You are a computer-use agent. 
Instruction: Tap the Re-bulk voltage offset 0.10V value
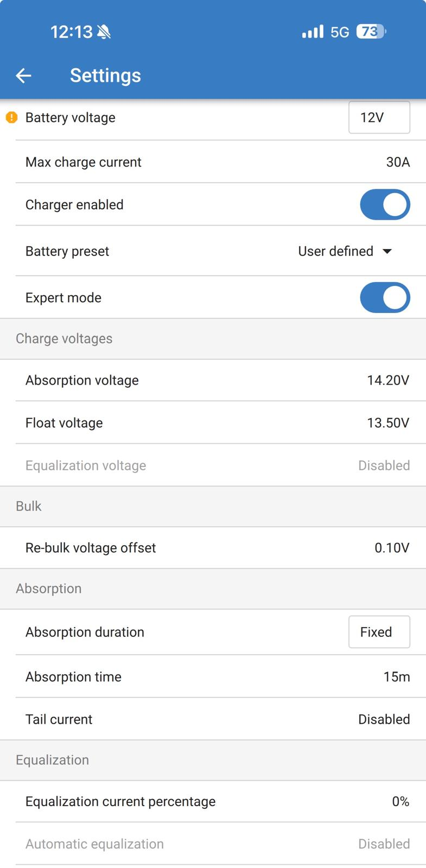pyautogui.click(x=391, y=548)
